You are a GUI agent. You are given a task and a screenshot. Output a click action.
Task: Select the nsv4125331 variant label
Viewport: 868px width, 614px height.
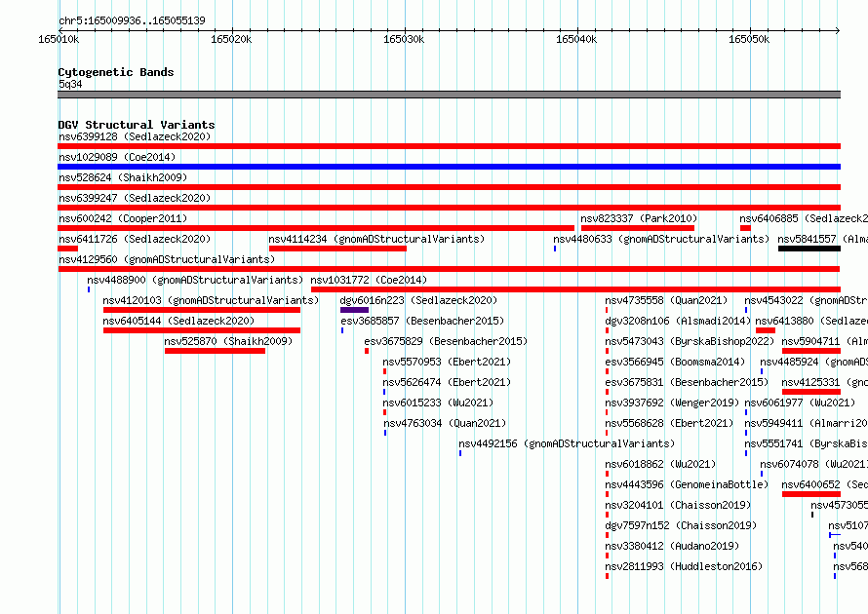(x=824, y=382)
